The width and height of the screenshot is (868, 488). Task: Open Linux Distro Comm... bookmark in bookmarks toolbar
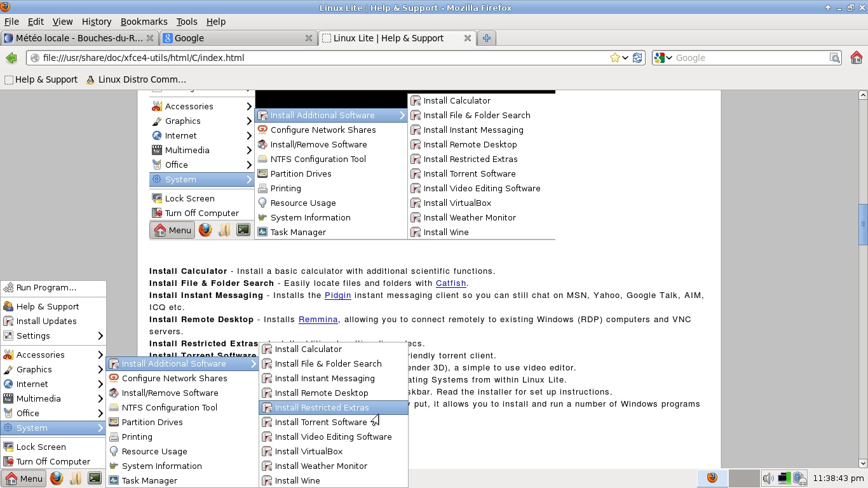pos(135,79)
